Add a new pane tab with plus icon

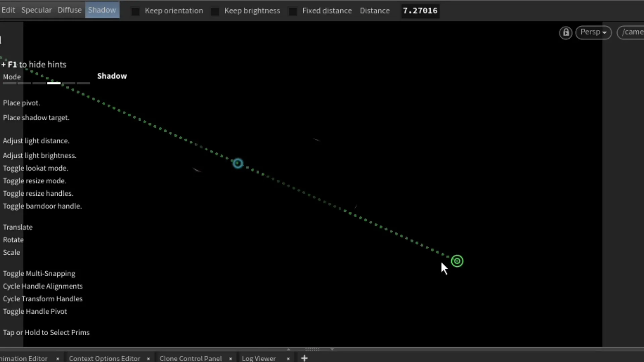click(x=304, y=358)
